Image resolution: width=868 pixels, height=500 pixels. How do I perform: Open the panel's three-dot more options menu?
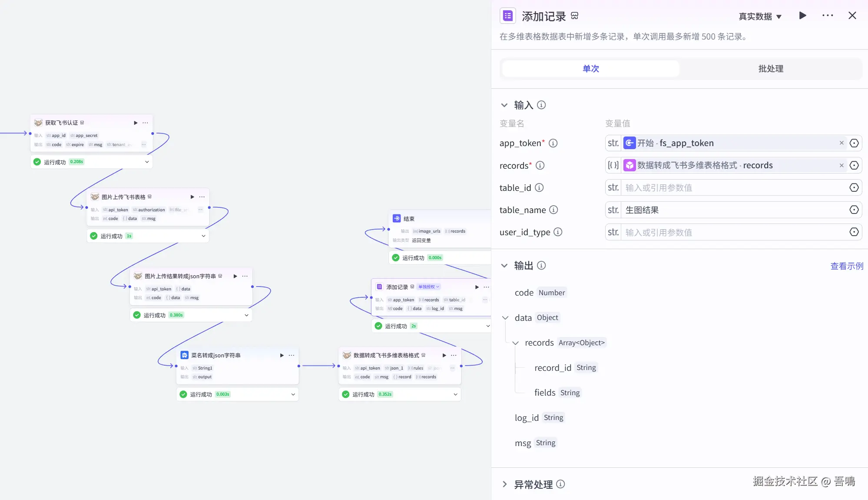click(828, 16)
